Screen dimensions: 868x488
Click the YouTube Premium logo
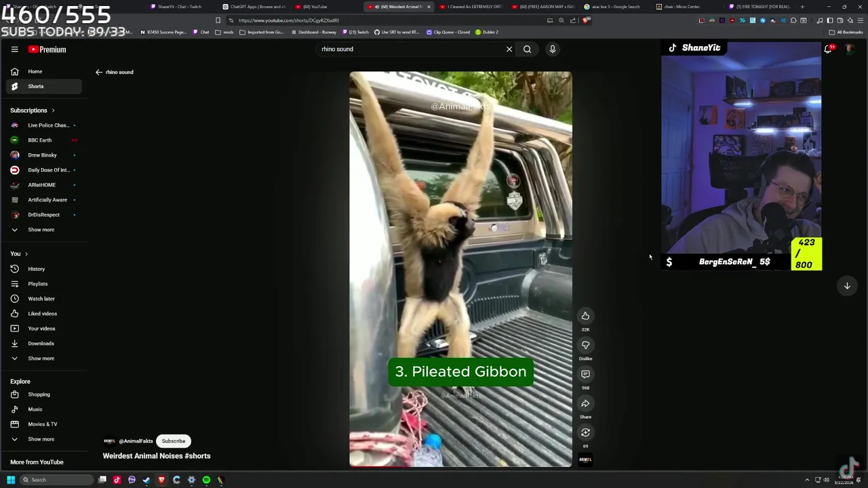pyautogui.click(x=47, y=49)
